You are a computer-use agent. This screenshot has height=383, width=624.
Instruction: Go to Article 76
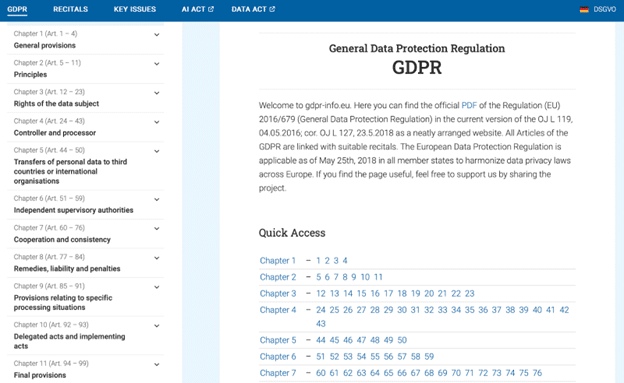pyautogui.click(x=537, y=373)
